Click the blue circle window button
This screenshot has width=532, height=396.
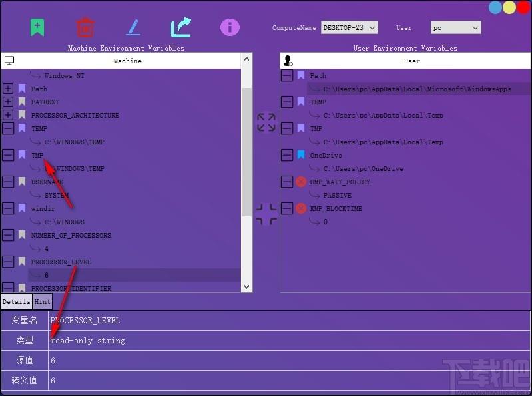pyautogui.click(x=495, y=7)
